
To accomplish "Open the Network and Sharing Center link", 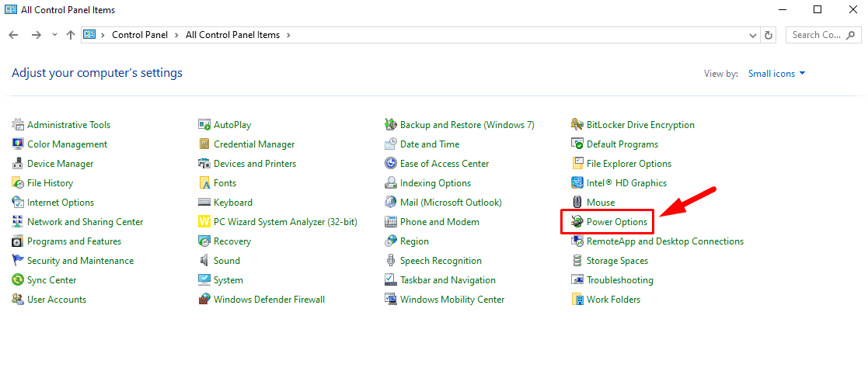I will point(85,222).
